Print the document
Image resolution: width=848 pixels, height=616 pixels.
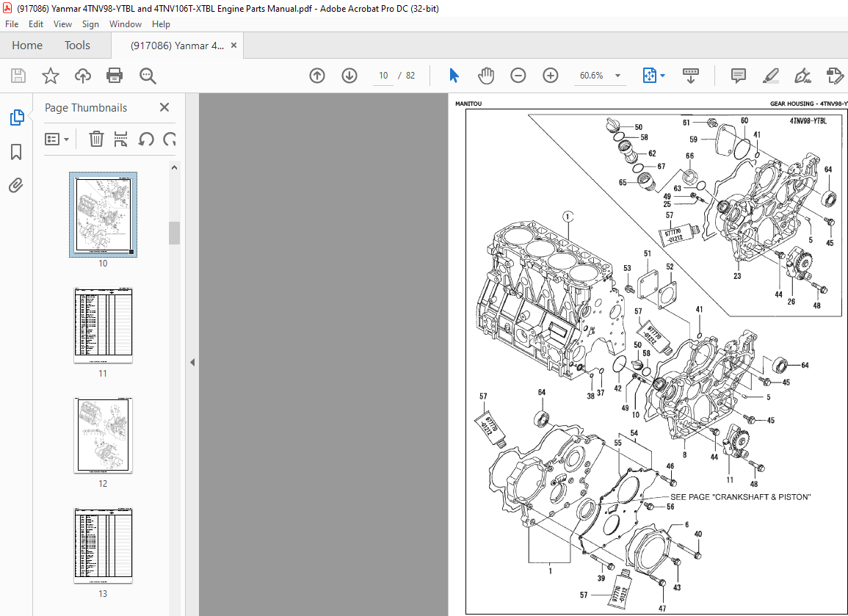(115, 76)
